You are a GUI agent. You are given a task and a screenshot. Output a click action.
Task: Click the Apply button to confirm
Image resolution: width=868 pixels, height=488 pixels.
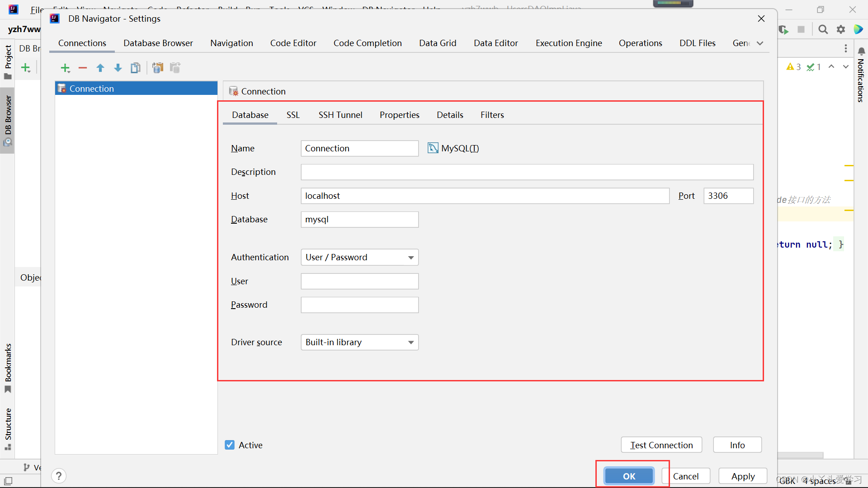pos(742,475)
